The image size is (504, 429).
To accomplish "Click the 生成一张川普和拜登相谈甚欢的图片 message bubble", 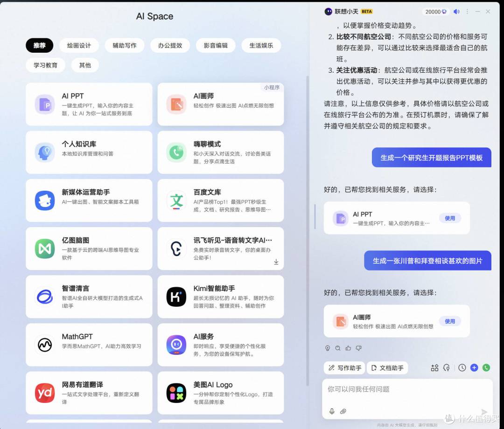I will point(427,261).
